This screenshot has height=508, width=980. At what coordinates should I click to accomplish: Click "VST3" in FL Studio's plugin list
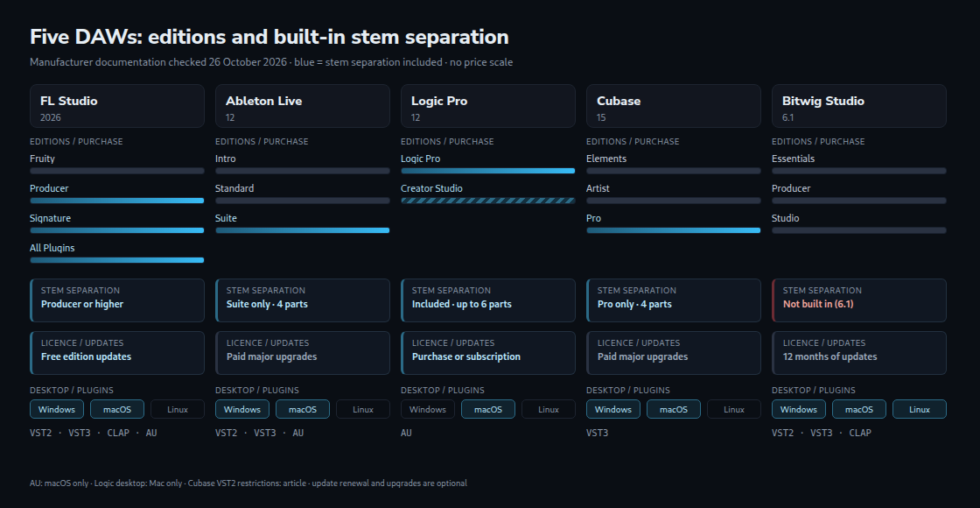point(80,433)
